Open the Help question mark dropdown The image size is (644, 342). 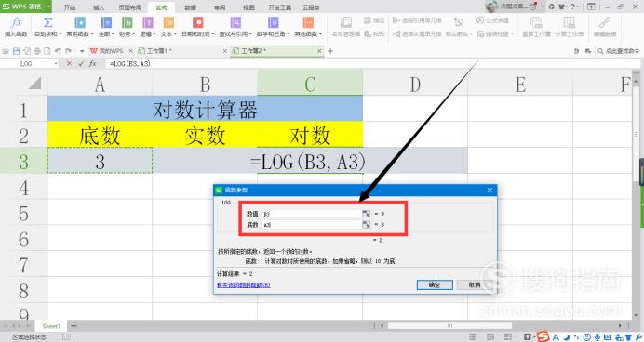point(574,7)
